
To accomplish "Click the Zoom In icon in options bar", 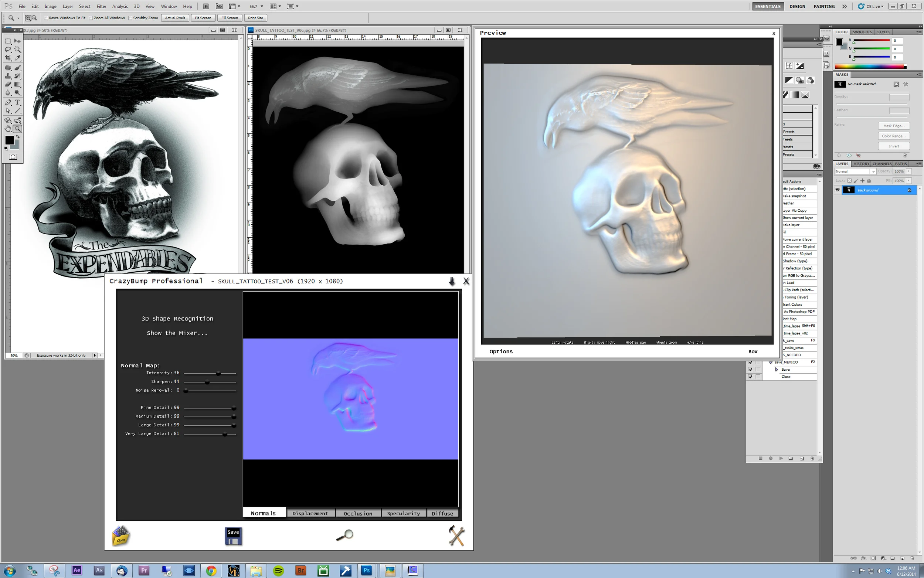I will coord(28,18).
